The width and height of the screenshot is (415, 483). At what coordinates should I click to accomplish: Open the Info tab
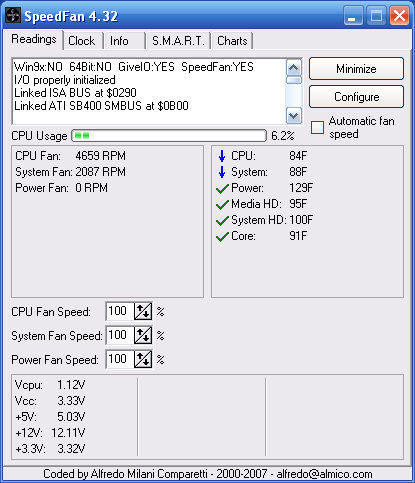124,41
